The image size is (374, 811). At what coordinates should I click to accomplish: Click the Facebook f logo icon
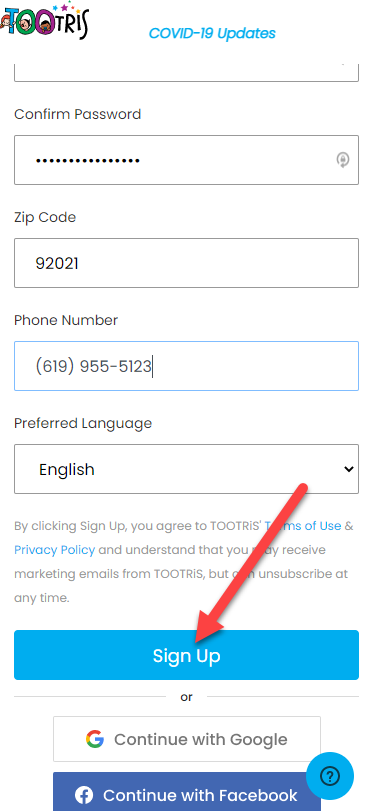83,795
